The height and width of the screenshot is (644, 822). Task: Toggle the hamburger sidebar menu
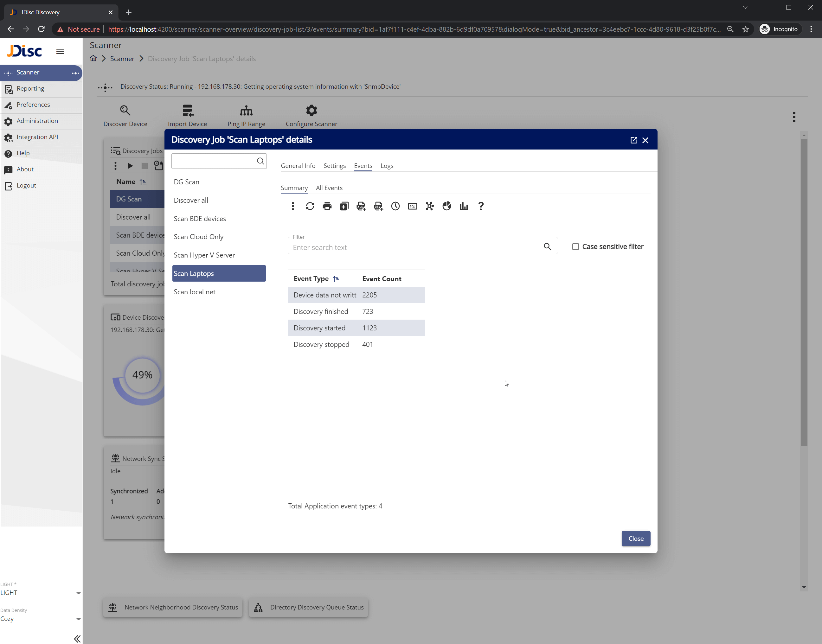point(60,51)
